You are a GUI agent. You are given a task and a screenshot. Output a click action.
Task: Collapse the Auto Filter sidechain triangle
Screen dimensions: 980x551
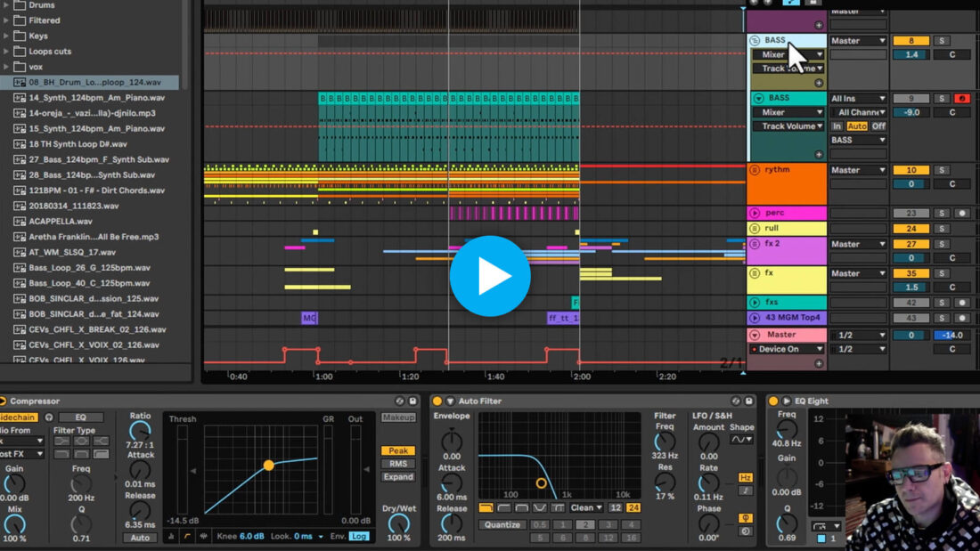pyautogui.click(x=450, y=401)
